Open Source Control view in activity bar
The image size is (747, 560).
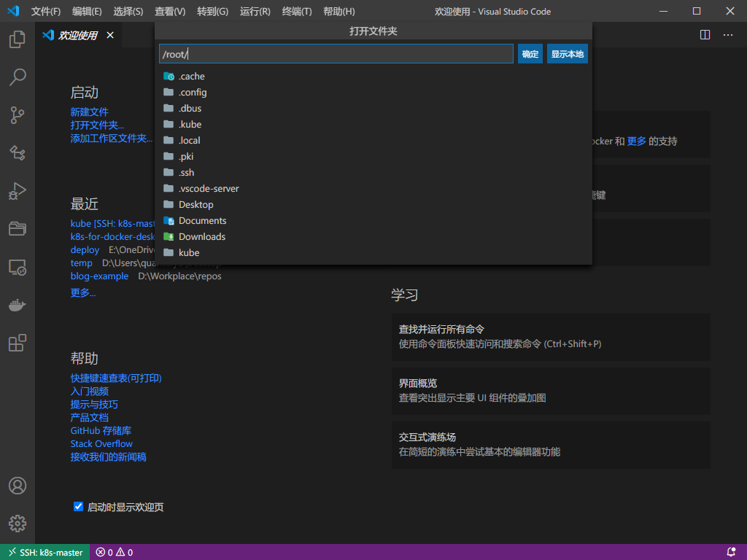18,115
